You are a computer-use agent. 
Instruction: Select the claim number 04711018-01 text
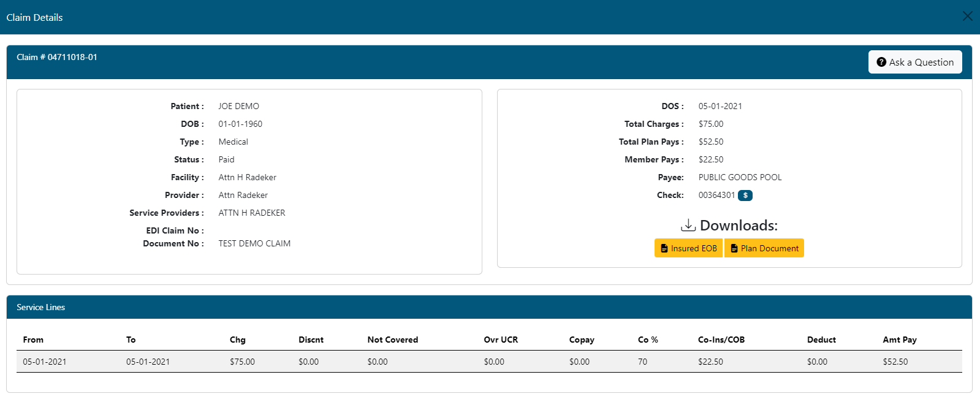point(72,57)
